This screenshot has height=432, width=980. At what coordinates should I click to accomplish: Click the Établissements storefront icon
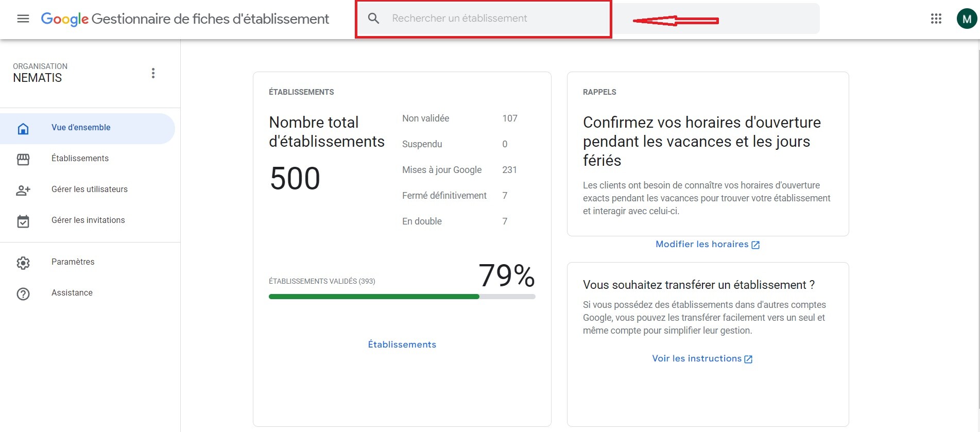pos(23,159)
